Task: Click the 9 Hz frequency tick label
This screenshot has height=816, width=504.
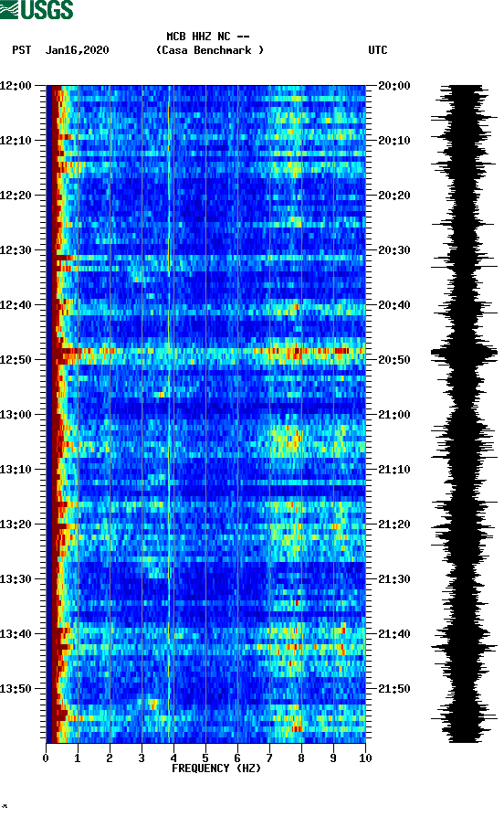Action: pos(333,758)
